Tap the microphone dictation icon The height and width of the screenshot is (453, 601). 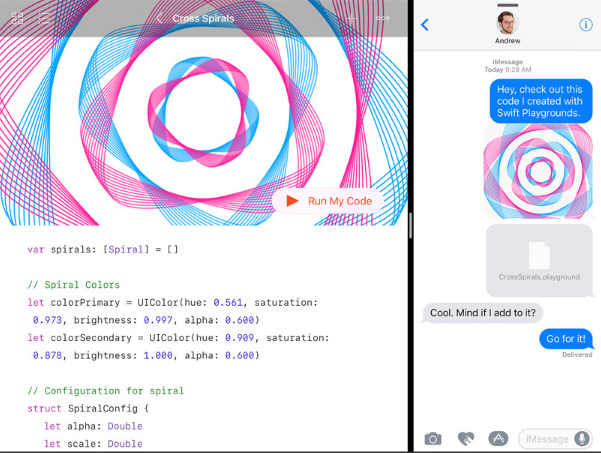click(582, 438)
